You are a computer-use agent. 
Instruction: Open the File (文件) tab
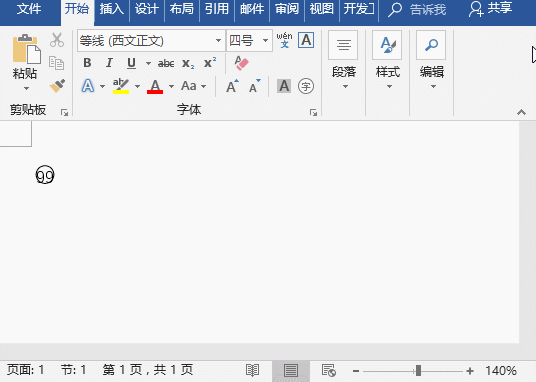29,9
